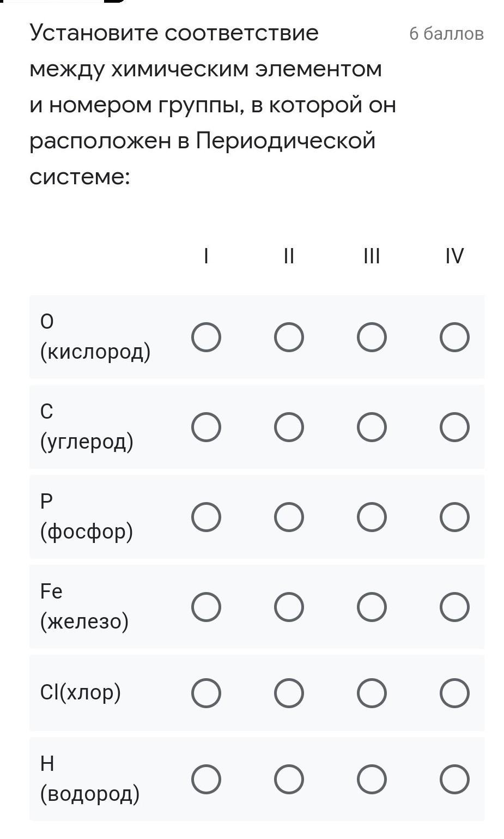Image resolution: width=504 pixels, height=839 pixels.
Task: Select group II for Fe (железо)
Action: pyautogui.click(x=289, y=607)
